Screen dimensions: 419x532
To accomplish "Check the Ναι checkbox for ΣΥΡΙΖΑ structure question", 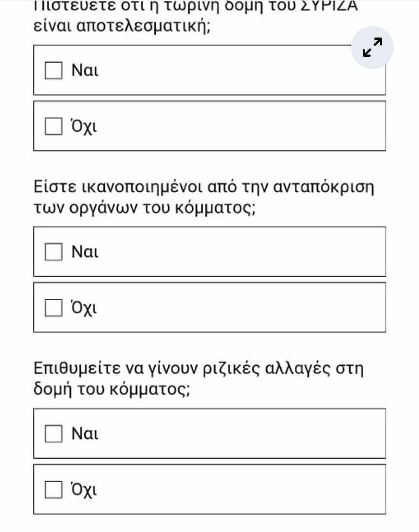I will pos(54,70).
